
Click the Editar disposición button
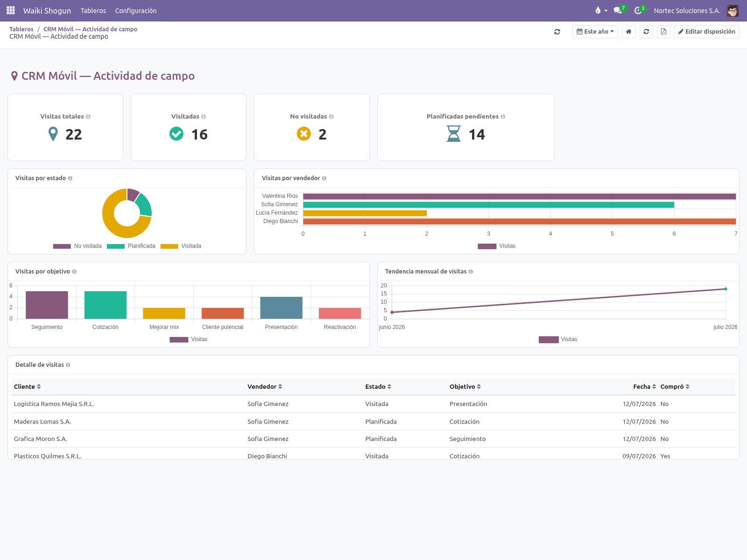[x=707, y=32]
